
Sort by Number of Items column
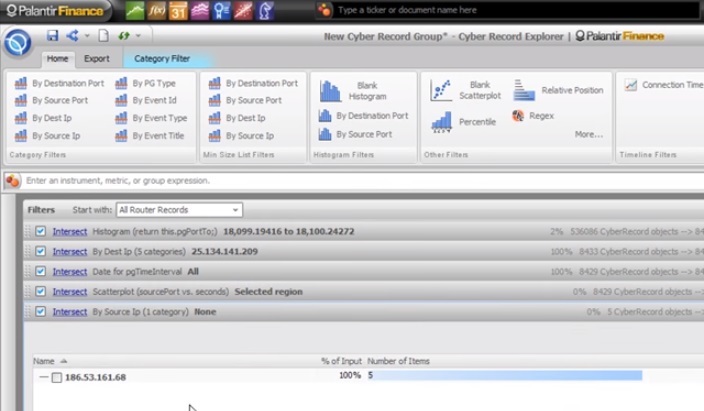(x=398, y=361)
